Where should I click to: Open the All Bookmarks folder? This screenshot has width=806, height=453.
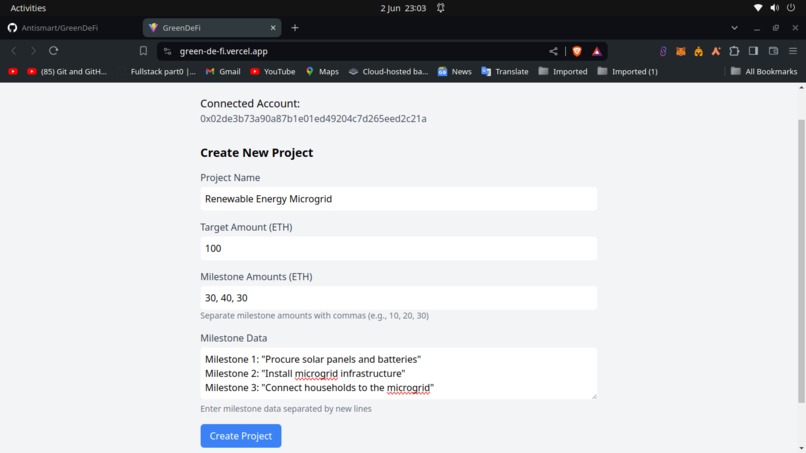764,71
